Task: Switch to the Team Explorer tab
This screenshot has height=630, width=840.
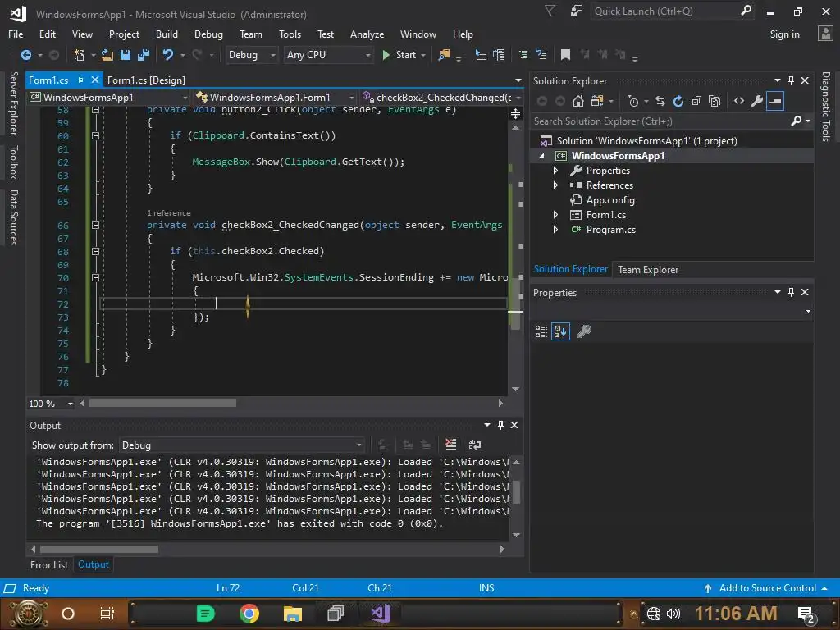Action: coord(648,269)
